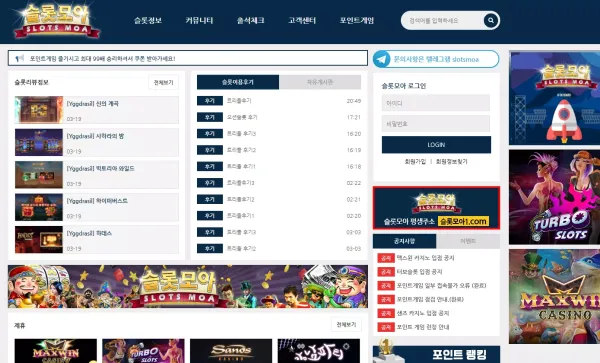Switch to the 공지사항 tab
The width and height of the screenshot is (600, 363).
pyautogui.click(x=404, y=241)
